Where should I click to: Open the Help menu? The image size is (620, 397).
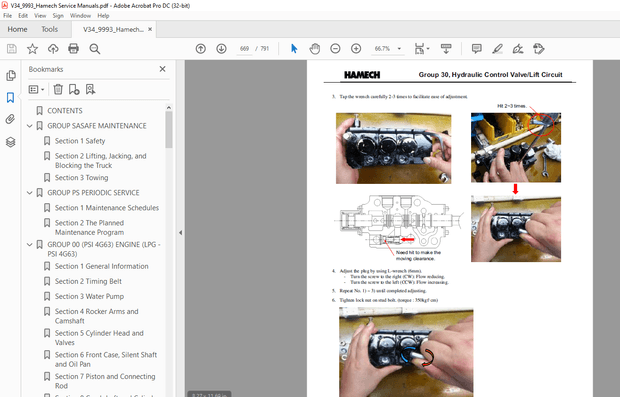pyautogui.click(x=103, y=16)
